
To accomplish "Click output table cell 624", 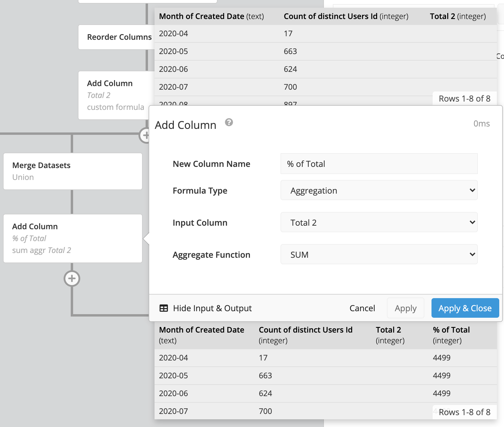I will [265, 393].
